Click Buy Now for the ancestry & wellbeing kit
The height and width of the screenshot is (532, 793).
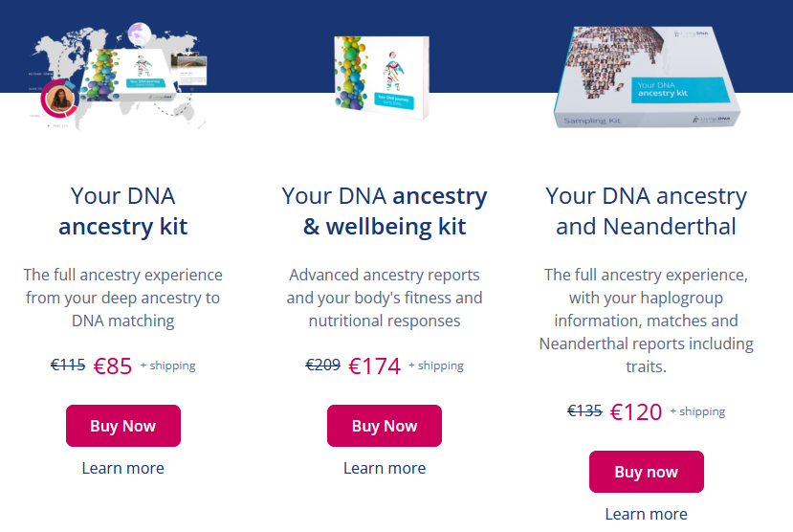click(x=385, y=425)
